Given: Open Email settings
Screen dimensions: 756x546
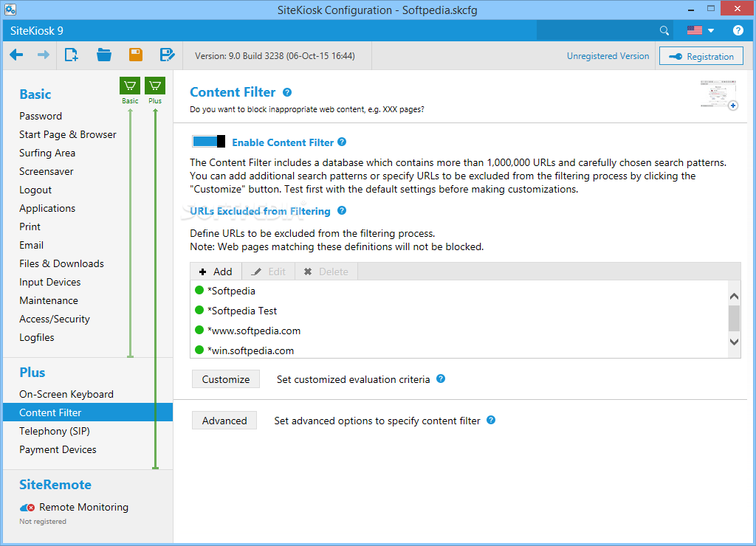Looking at the screenshot, I should pyautogui.click(x=31, y=245).
